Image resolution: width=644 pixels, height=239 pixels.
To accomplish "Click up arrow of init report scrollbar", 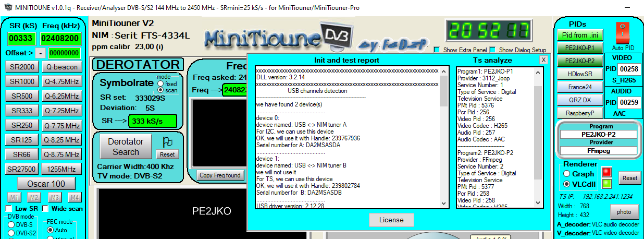I will 444,70.
